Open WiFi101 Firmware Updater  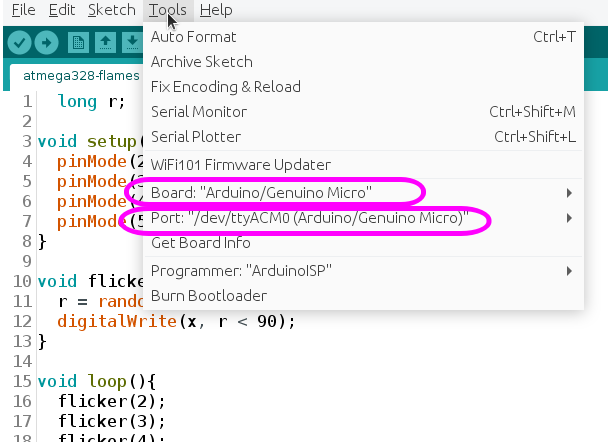(x=363, y=165)
